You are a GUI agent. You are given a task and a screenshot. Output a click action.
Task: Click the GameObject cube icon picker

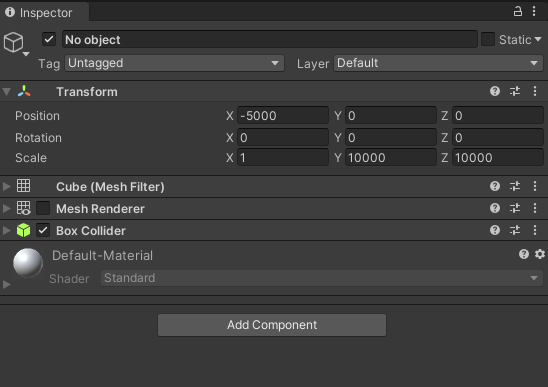(x=15, y=44)
